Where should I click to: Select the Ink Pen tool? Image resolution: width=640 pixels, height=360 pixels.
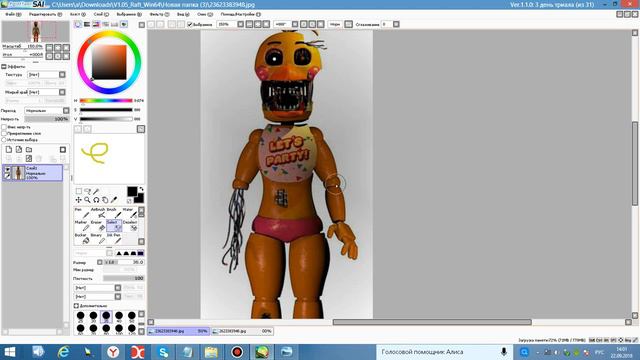(x=114, y=239)
